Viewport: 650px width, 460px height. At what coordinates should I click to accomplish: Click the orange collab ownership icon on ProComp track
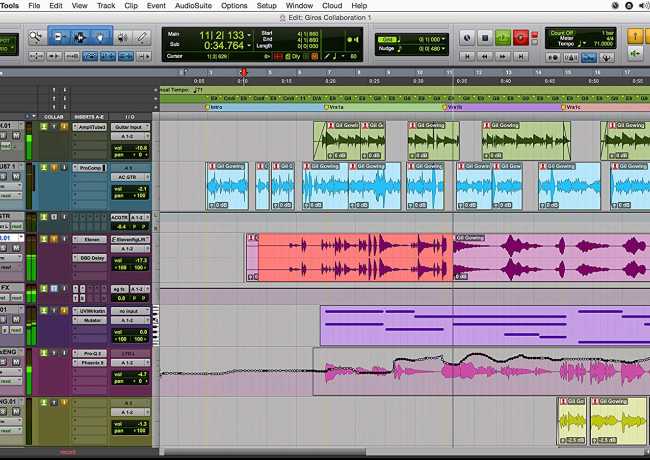pos(54,168)
